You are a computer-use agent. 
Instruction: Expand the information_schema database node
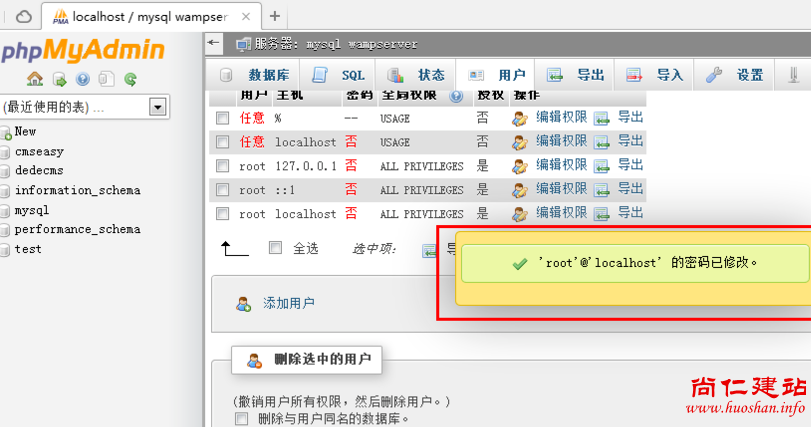(6, 191)
